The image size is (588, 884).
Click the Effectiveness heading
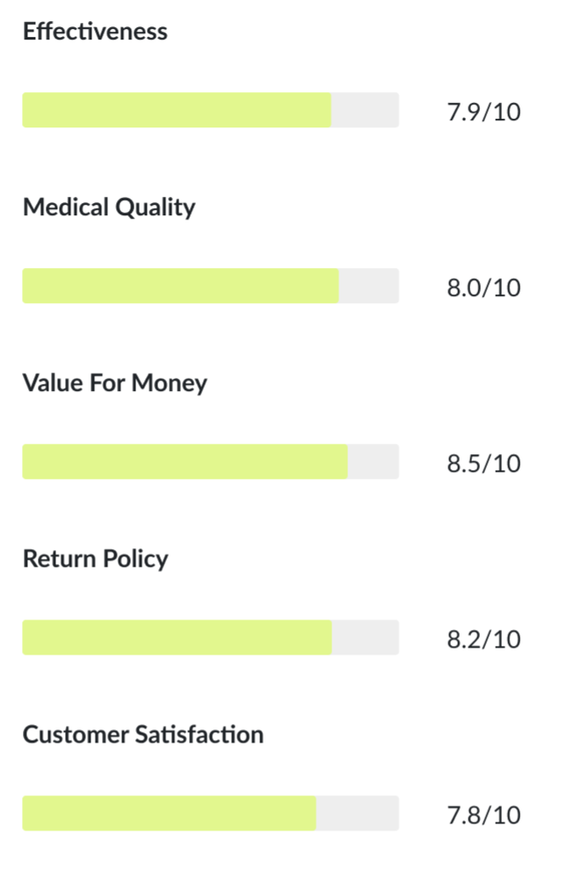95,32
